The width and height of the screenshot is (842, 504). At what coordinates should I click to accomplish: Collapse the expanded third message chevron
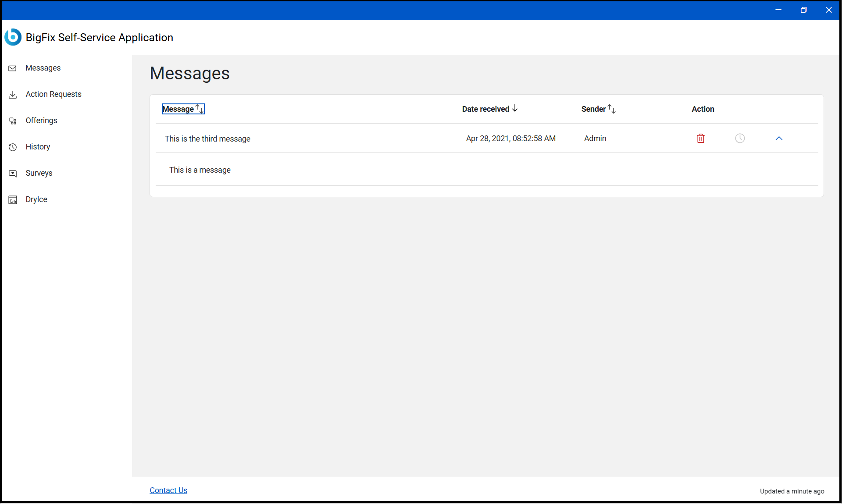(x=778, y=138)
